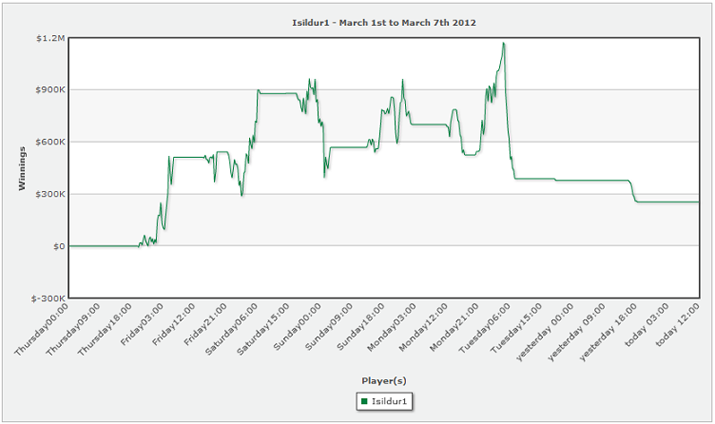The width and height of the screenshot is (715, 424).
Task: Click the 'Friday03:00' x-axis label
Action: coord(141,325)
